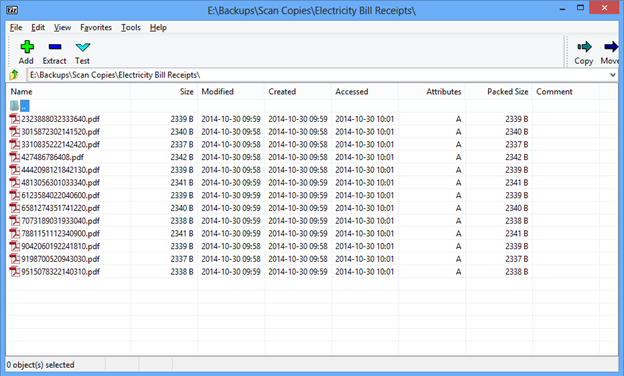Click the Add toolbar icon
Screen dimensions: 624x376
(x=27, y=47)
